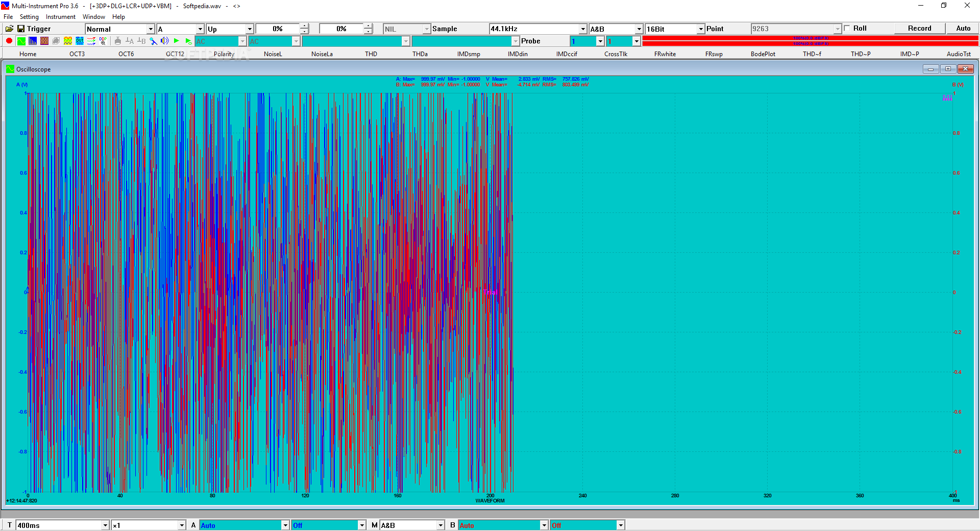980x531 pixels.
Task: Click the speaker sound output icon
Action: (x=165, y=41)
